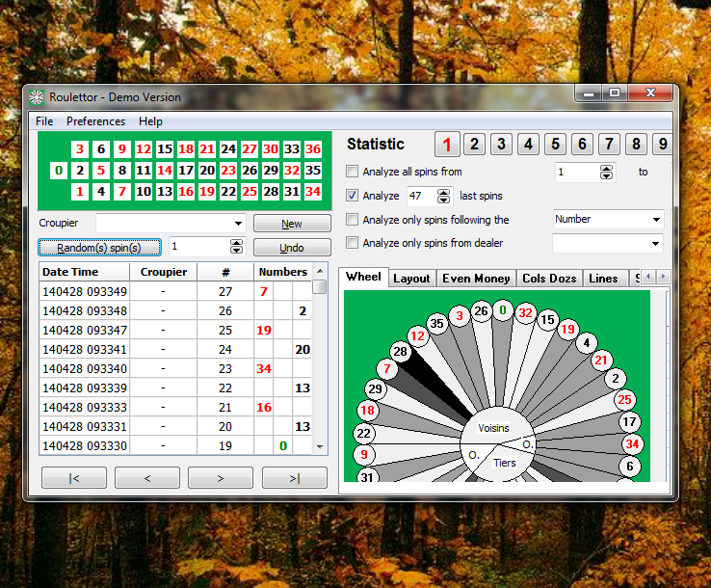Maximize the Roulettor window

point(615,93)
